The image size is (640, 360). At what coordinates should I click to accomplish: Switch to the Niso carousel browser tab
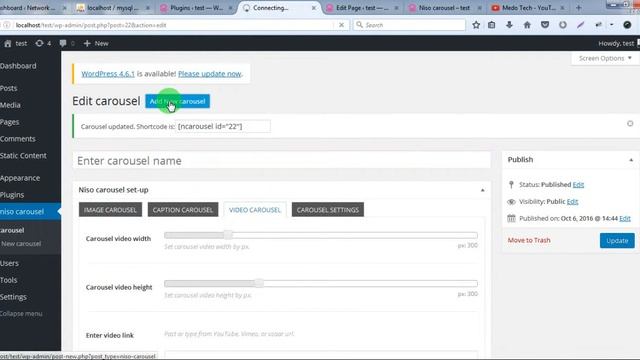[445, 8]
